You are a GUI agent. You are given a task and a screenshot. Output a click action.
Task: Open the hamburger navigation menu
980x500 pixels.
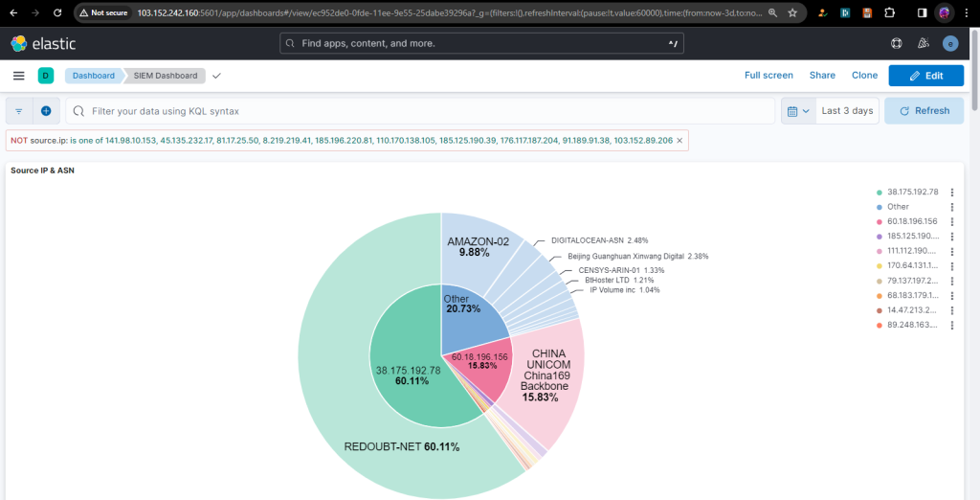tap(19, 76)
